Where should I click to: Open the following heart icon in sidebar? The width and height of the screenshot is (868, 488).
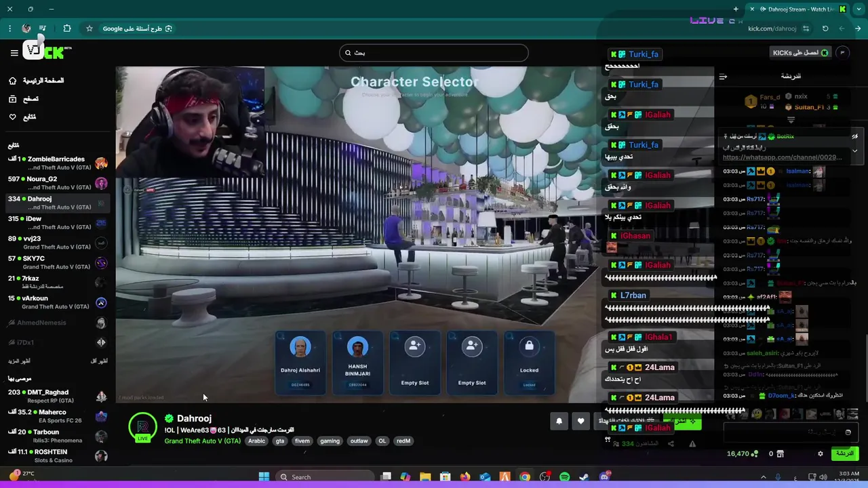12,117
